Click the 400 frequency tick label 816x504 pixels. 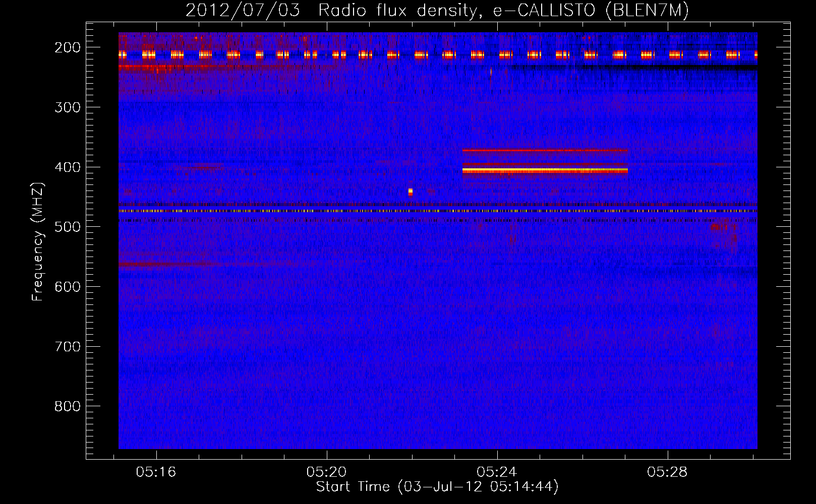click(x=68, y=167)
